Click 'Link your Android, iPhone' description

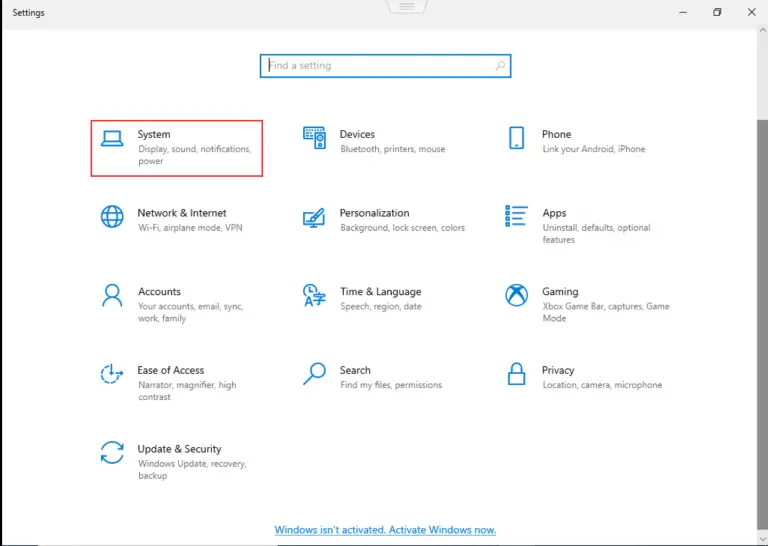pyautogui.click(x=594, y=149)
